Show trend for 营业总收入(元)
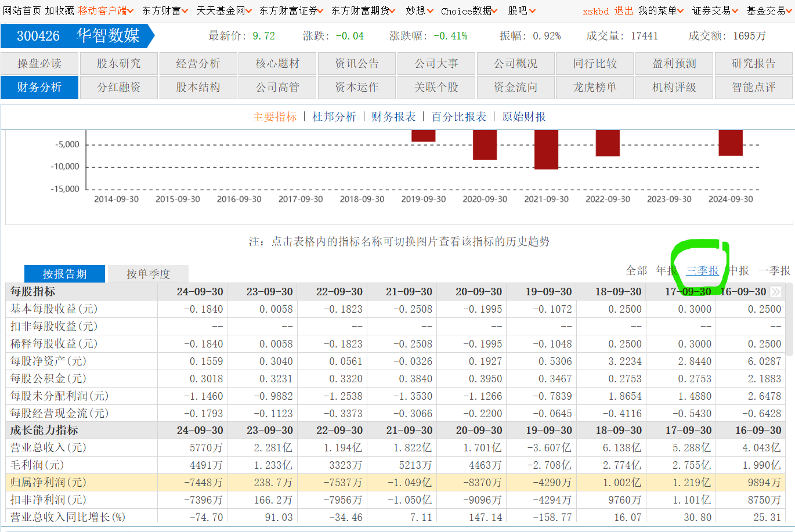 coord(48,447)
